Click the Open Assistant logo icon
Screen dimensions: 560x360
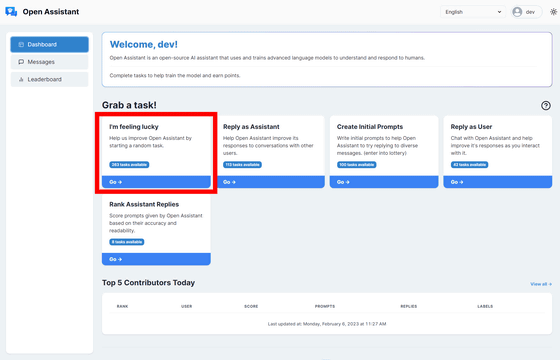pyautogui.click(x=11, y=12)
